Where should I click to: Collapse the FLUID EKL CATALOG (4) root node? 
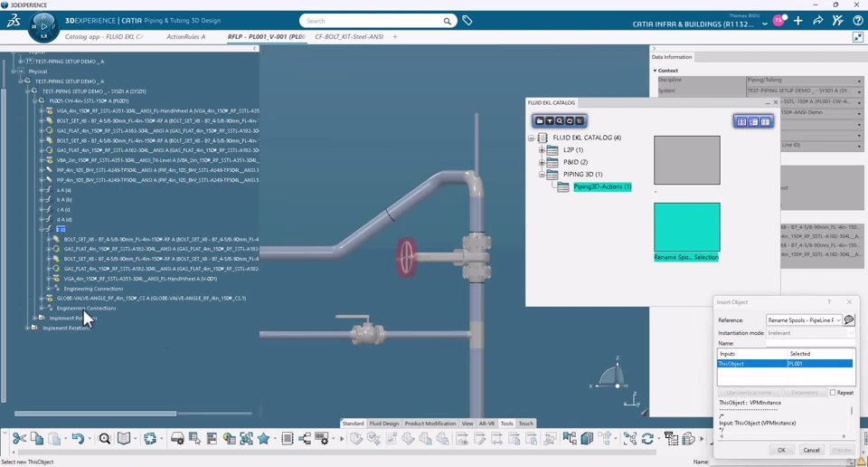click(x=531, y=138)
